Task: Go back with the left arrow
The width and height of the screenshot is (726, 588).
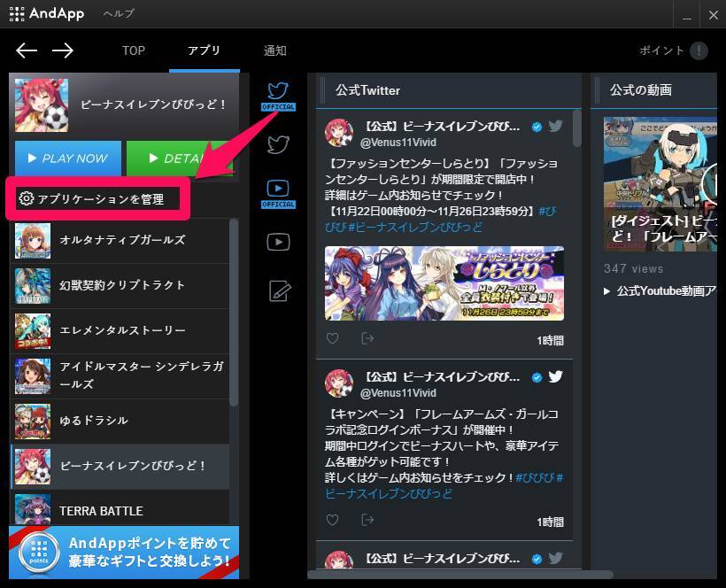Action: [x=27, y=50]
